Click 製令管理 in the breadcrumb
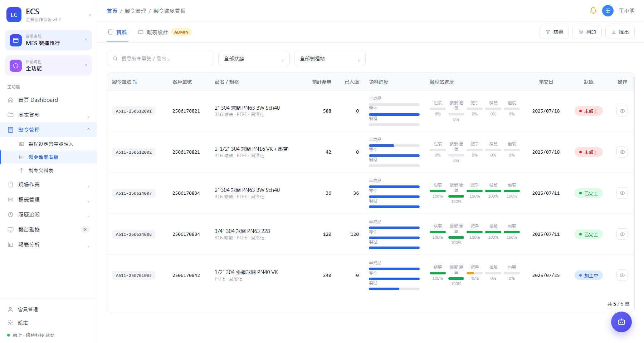The height and width of the screenshot is (343, 644). point(135,11)
